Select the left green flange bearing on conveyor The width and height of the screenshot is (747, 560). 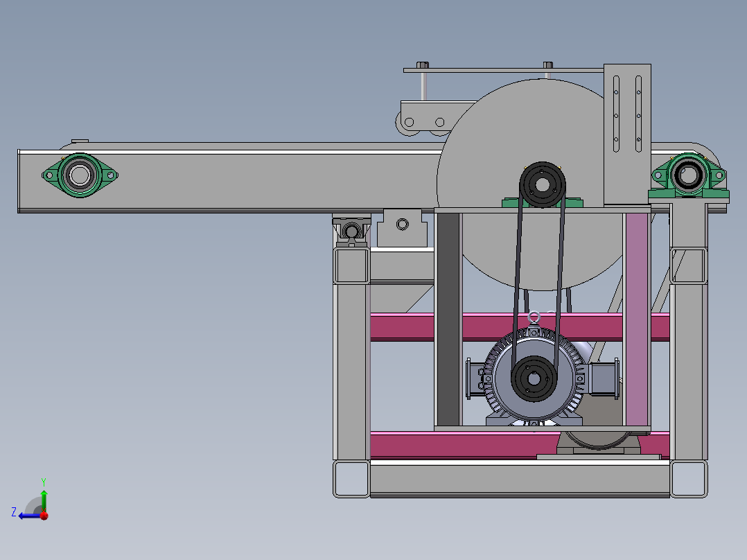80,175
